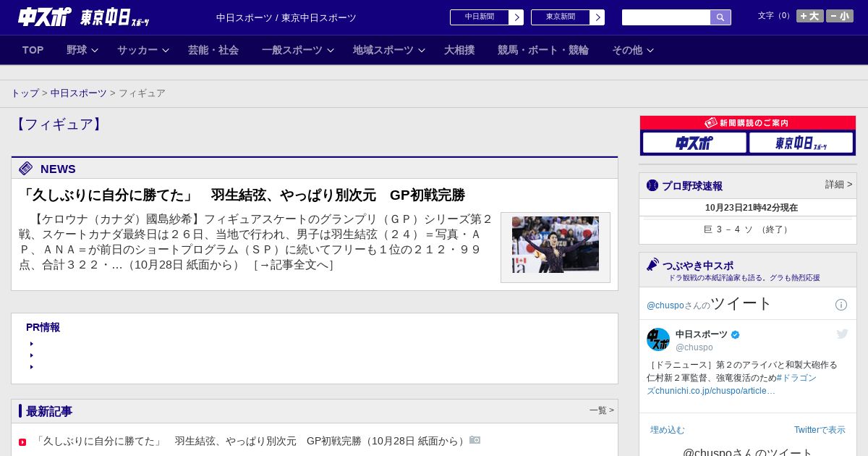Open the 中日新聞 link button
868x456 pixels.
[x=480, y=17]
